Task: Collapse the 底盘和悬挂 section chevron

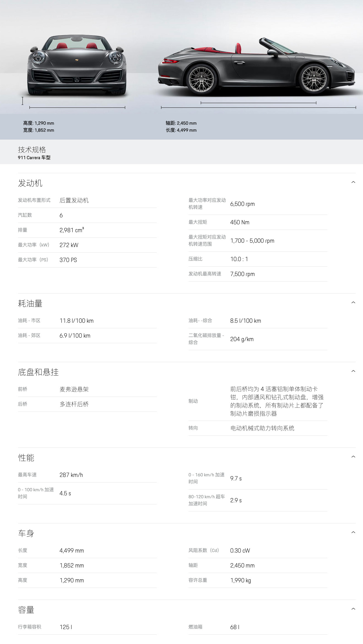Action: tap(353, 371)
